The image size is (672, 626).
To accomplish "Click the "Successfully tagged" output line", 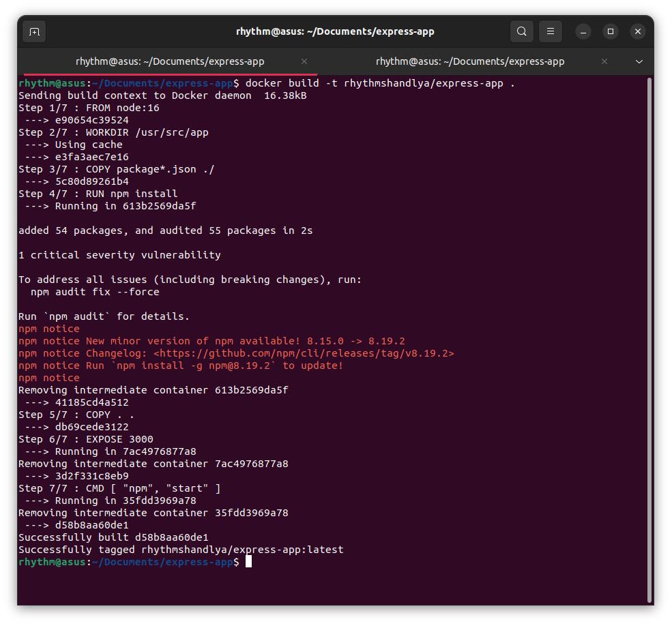I will click(181, 550).
